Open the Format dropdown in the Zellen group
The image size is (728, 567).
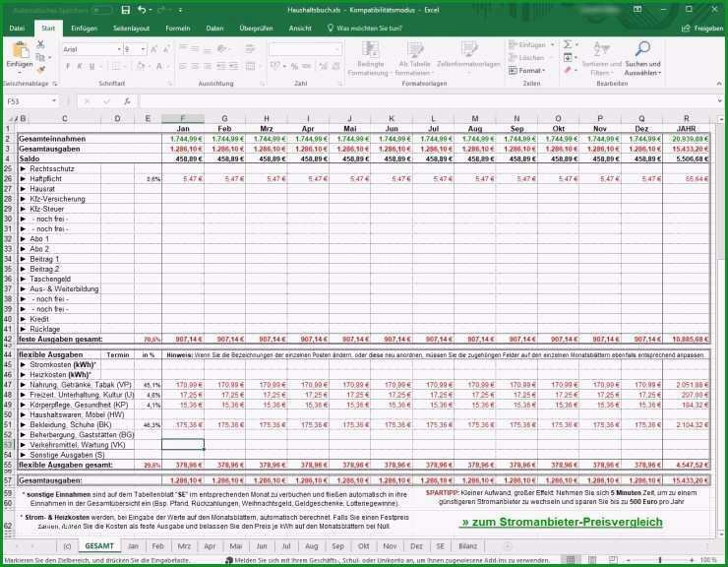[x=526, y=71]
